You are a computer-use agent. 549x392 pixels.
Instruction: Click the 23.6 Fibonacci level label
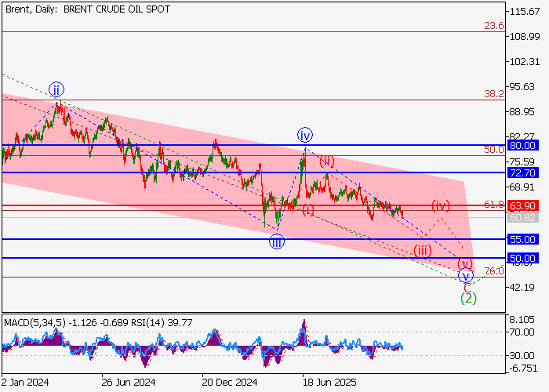click(x=493, y=26)
